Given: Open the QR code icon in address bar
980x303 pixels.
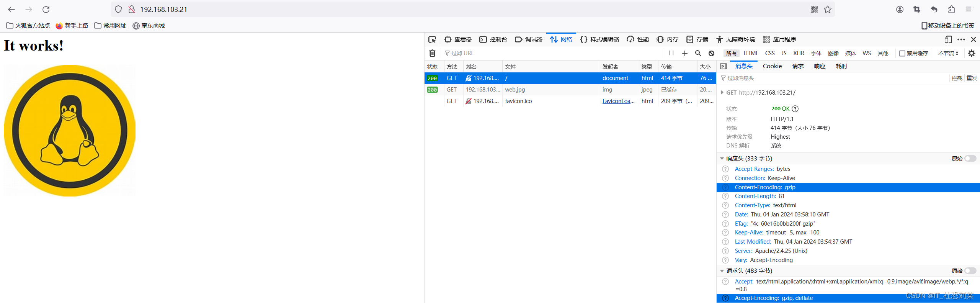Looking at the screenshot, I should point(814,9).
